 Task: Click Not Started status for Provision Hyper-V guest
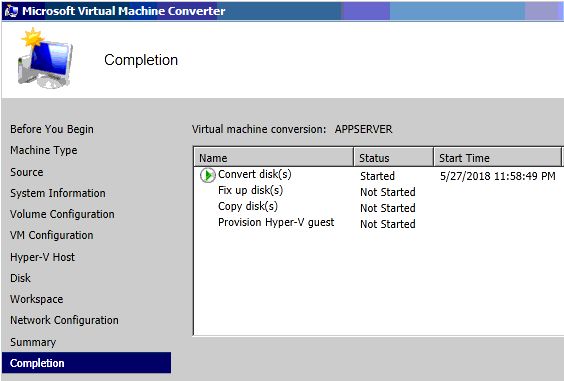(388, 224)
